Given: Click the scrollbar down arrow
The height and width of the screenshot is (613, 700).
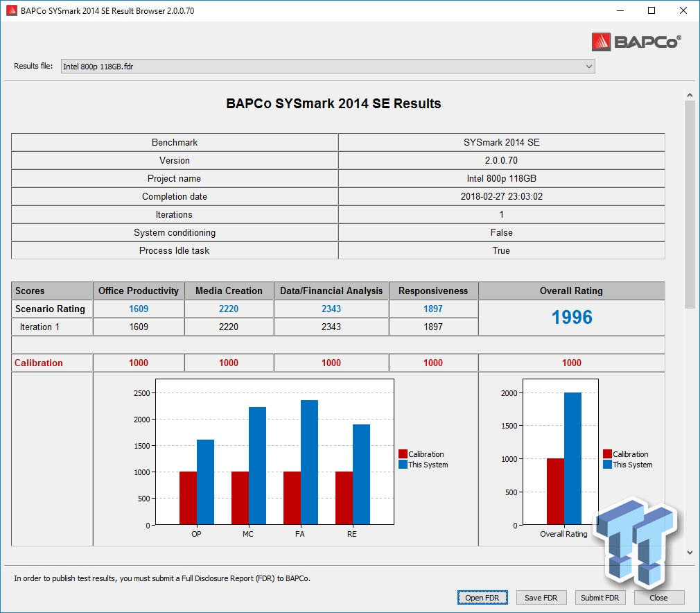Looking at the screenshot, I should [690, 552].
